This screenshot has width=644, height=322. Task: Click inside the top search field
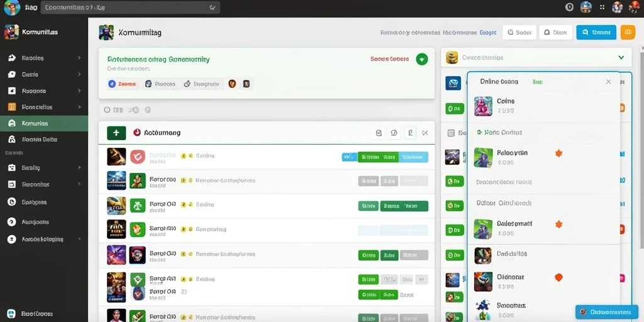click(x=130, y=8)
